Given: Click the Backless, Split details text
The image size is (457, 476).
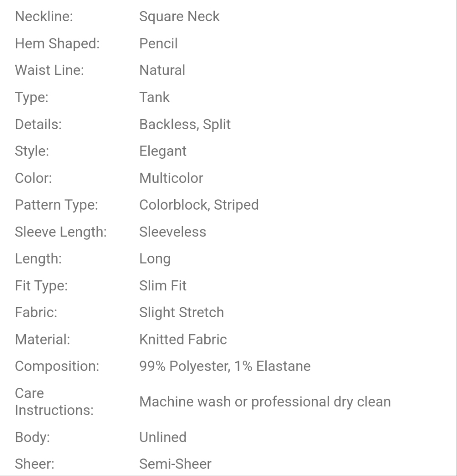Looking at the screenshot, I should pyautogui.click(x=185, y=124).
